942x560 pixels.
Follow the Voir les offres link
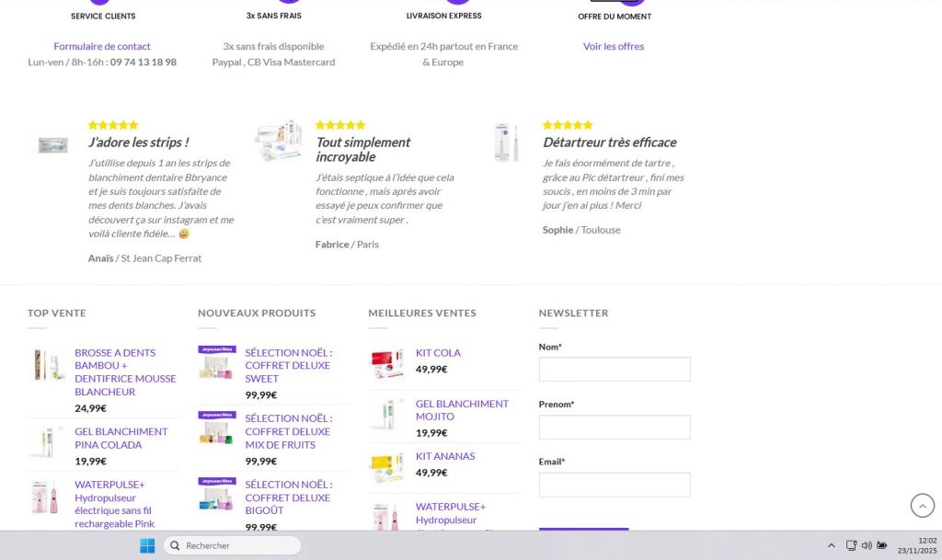coord(614,46)
